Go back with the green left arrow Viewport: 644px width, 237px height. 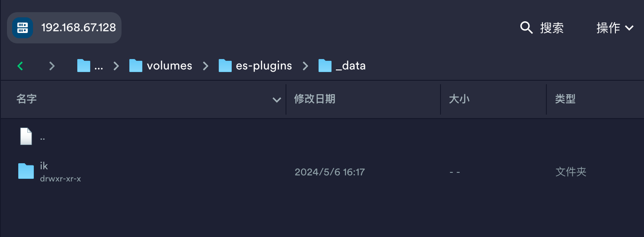click(x=20, y=66)
